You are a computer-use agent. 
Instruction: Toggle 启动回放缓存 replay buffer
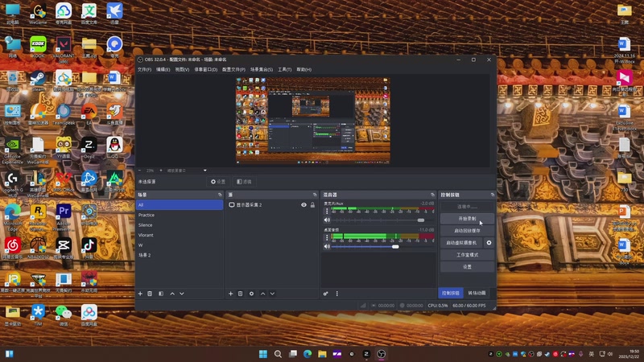pos(467,231)
